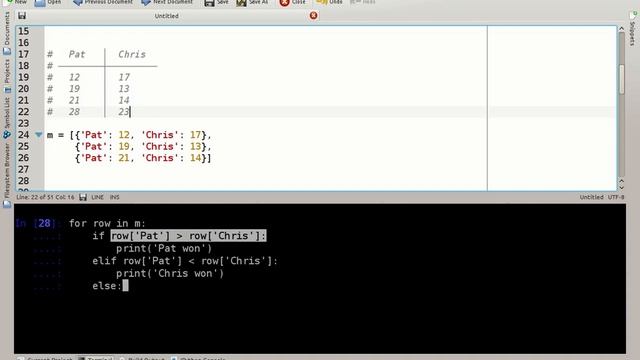The height and width of the screenshot is (360, 640).
Task: Click the value 14 in the line 26 dictionary
Action: (196, 158)
